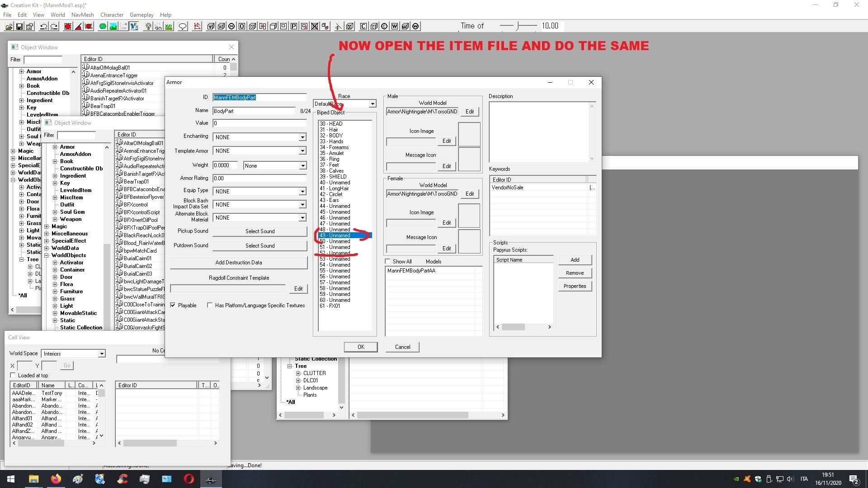
Task: Select MannFEMBodyPartAA in Models list
Action: pyautogui.click(x=411, y=271)
